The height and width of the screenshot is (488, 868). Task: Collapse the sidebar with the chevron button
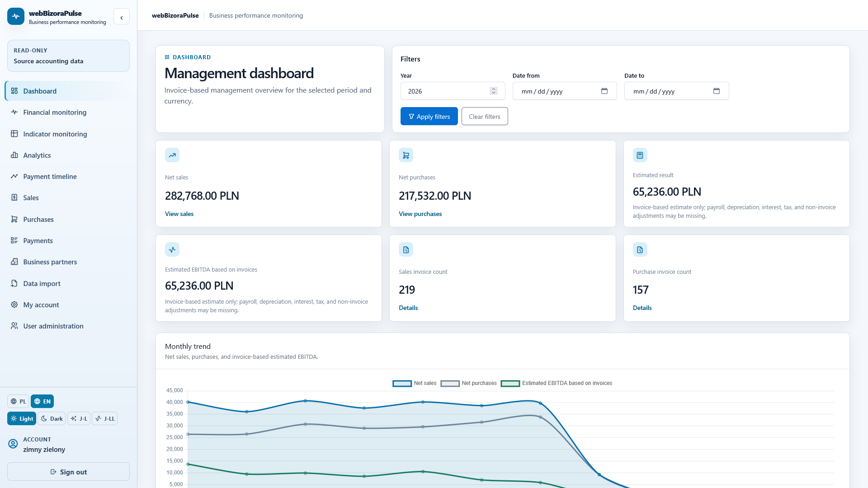click(x=122, y=17)
